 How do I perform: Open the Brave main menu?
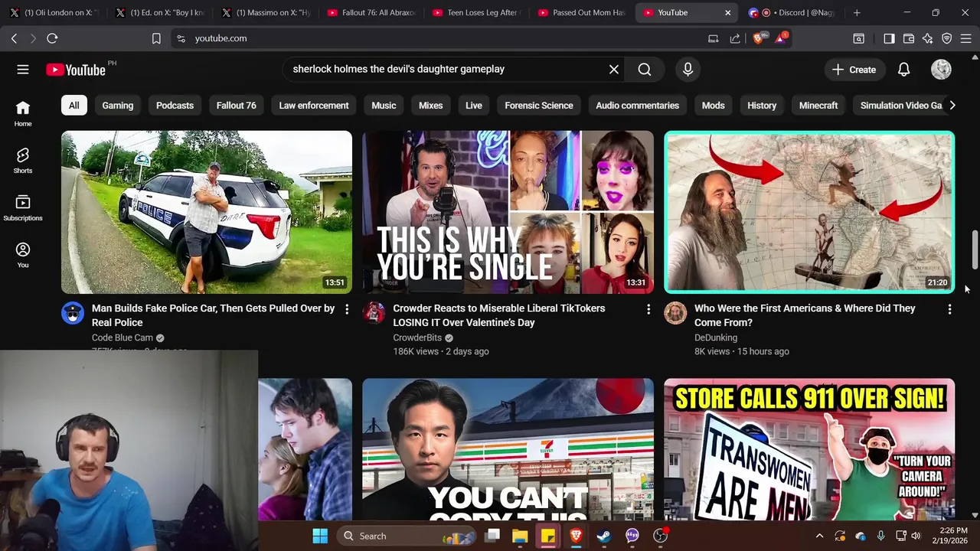click(x=966, y=38)
